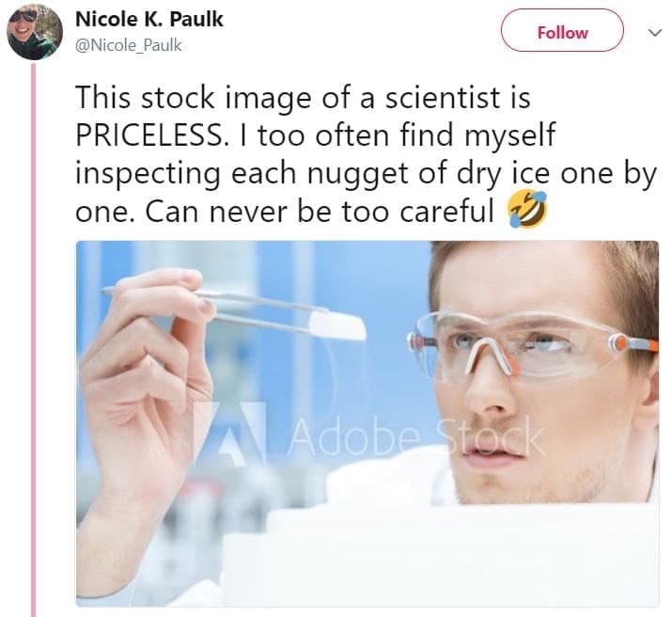Open the Nicole K. Paulk display name link
The width and height of the screenshot is (672, 617).
[x=148, y=20]
